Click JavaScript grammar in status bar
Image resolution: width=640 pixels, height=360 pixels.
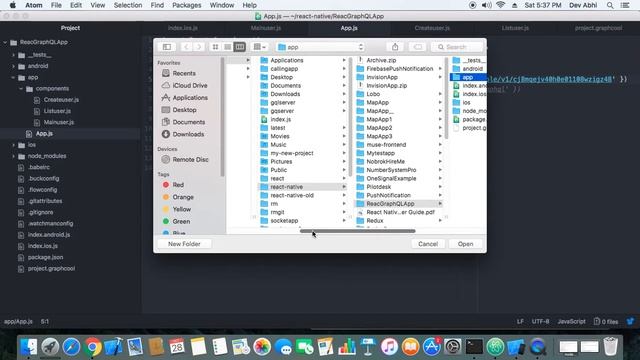click(x=571, y=322)
